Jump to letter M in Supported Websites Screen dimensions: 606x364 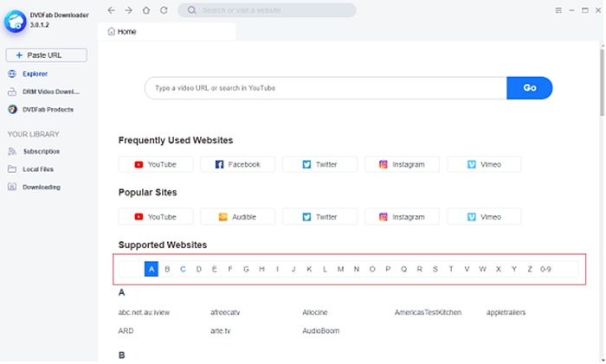point(340,269)
